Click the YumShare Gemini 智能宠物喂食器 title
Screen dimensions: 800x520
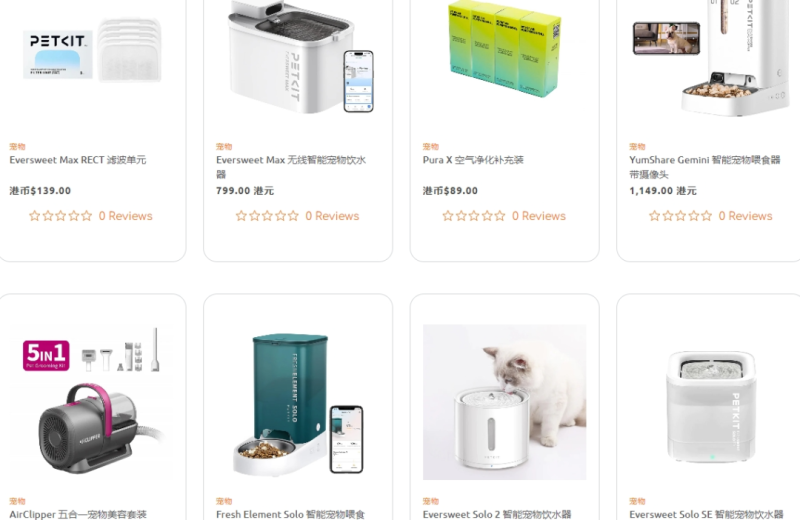[x=705, y=167]
